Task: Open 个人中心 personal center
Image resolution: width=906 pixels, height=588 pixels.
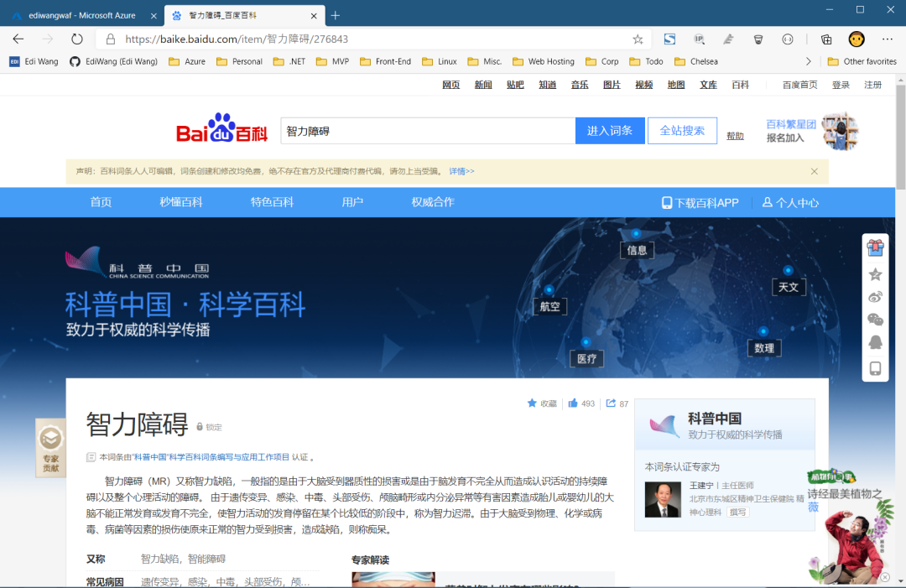Action: [x=790, y=203]
